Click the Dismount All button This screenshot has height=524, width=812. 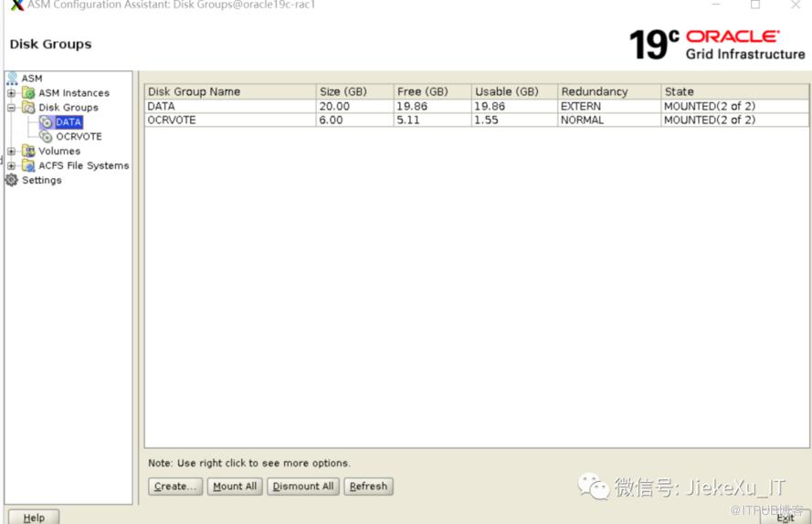(303, 487)
